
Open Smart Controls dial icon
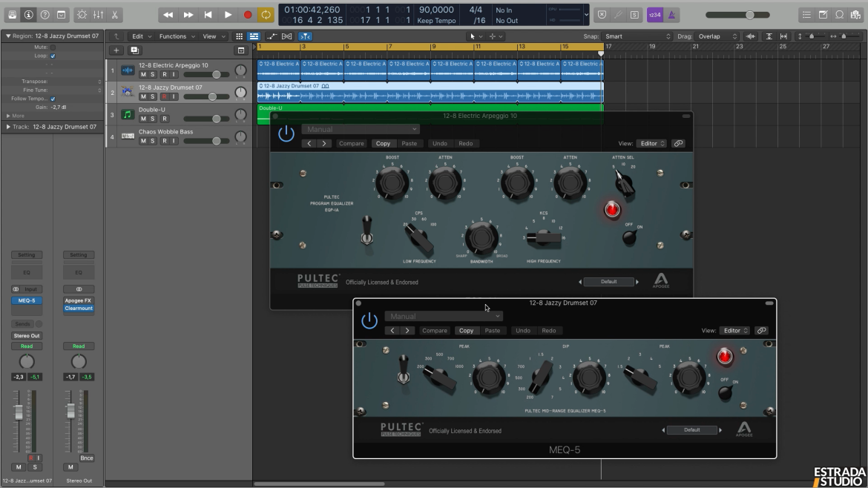[82, 15]
